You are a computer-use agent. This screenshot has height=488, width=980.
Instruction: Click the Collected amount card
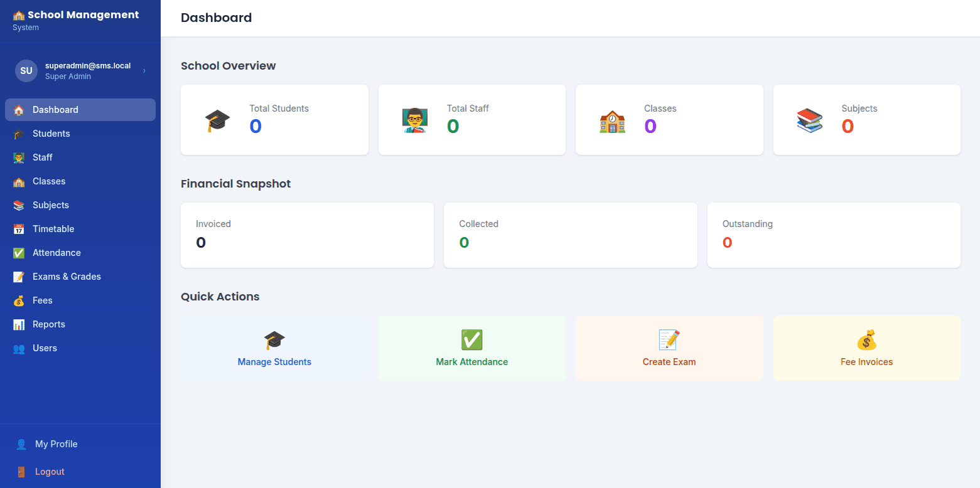571,235
